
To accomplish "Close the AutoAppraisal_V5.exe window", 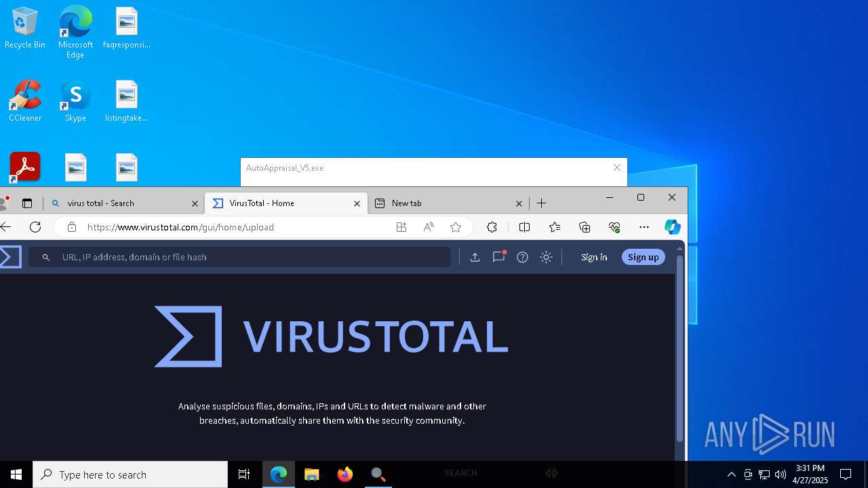I will pos(617,167).
